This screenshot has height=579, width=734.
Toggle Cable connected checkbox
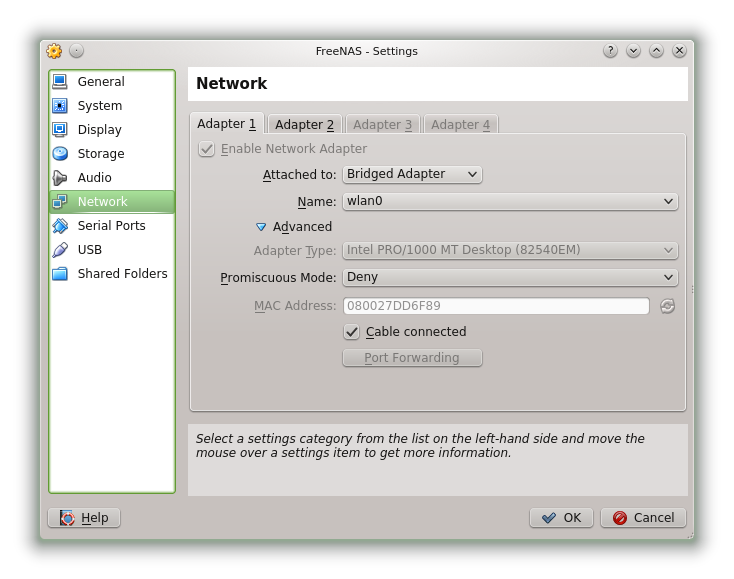tap(352, 332)
